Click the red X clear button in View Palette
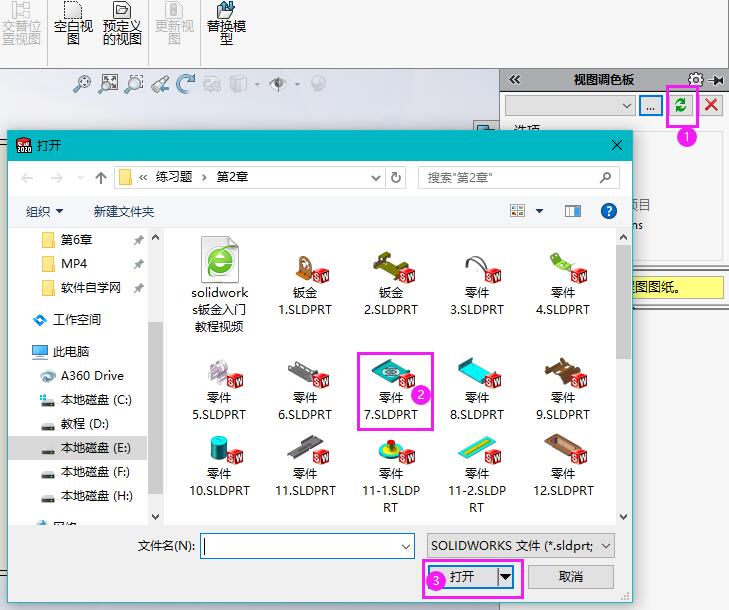The width and height of the screenshot is (729, 610). pyautogui.click(x=711, y=105)
